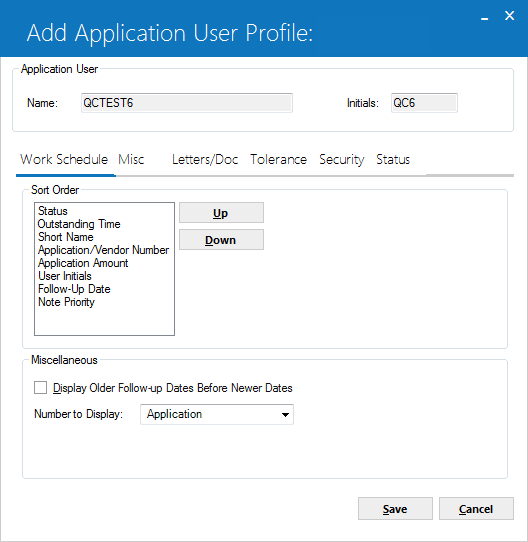Screen dimensions: 528x542
Task: Select Note Priority in sort list
Action: tap(66, 302)
